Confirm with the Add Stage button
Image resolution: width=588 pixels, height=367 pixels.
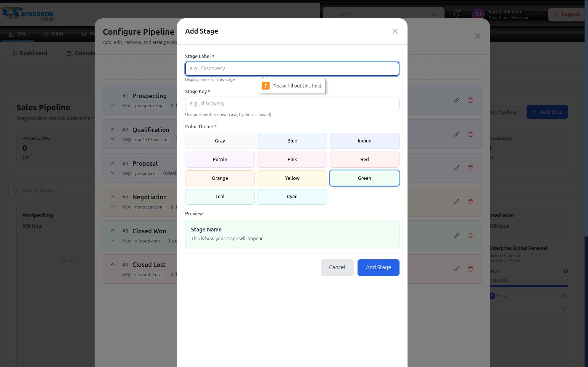[x=379, y=268]
